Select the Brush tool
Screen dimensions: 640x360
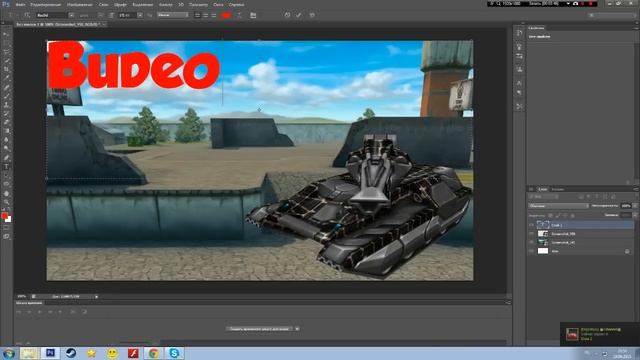[x=7, y=96]
